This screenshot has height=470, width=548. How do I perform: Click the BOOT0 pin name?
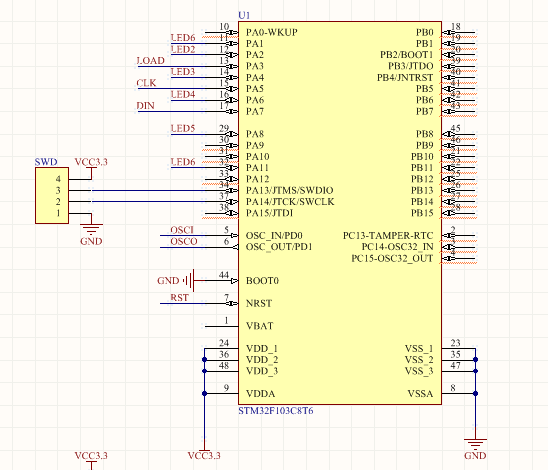[262, 281]
